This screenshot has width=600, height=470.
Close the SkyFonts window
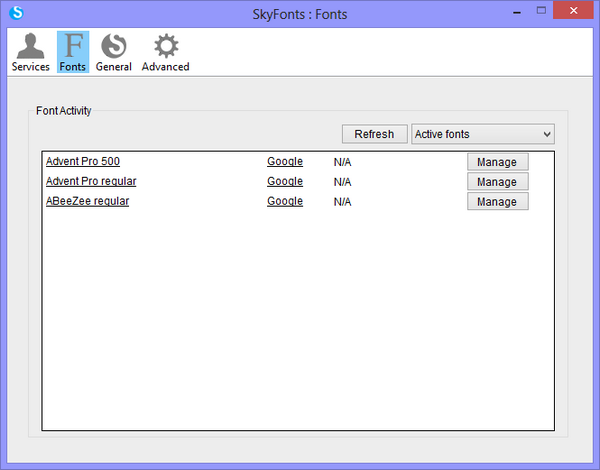coord(573,11)
